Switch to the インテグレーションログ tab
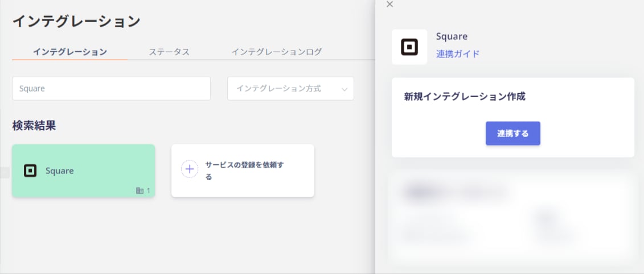 click(276, 52)
